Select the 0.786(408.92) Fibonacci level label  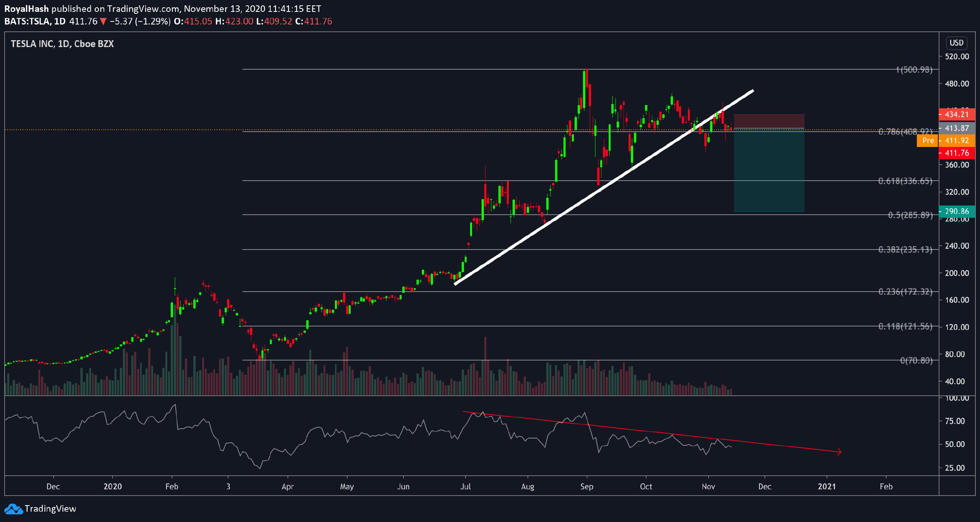[906, 132]
